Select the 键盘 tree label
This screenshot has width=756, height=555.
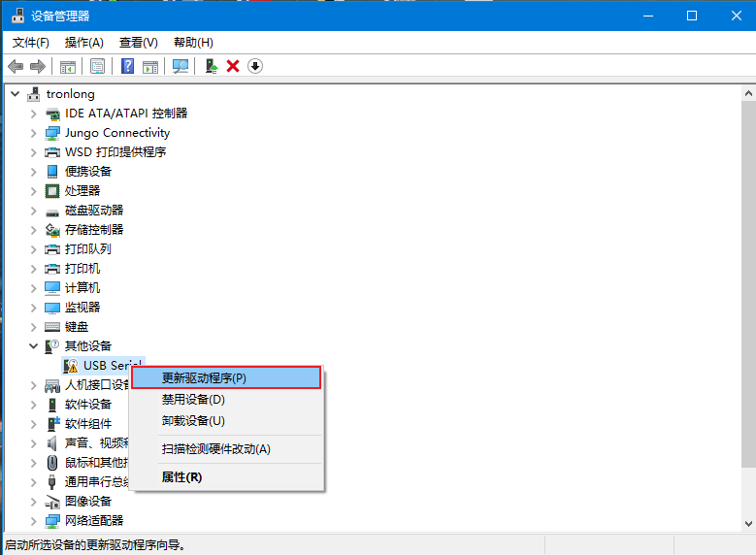pos(77,327)
